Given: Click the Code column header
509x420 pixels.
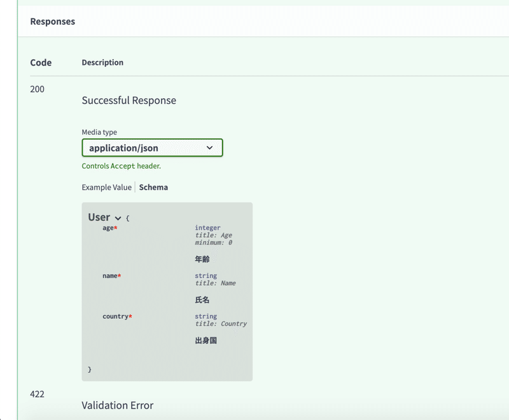Looking at the screenshot, I should coord(41,62).
